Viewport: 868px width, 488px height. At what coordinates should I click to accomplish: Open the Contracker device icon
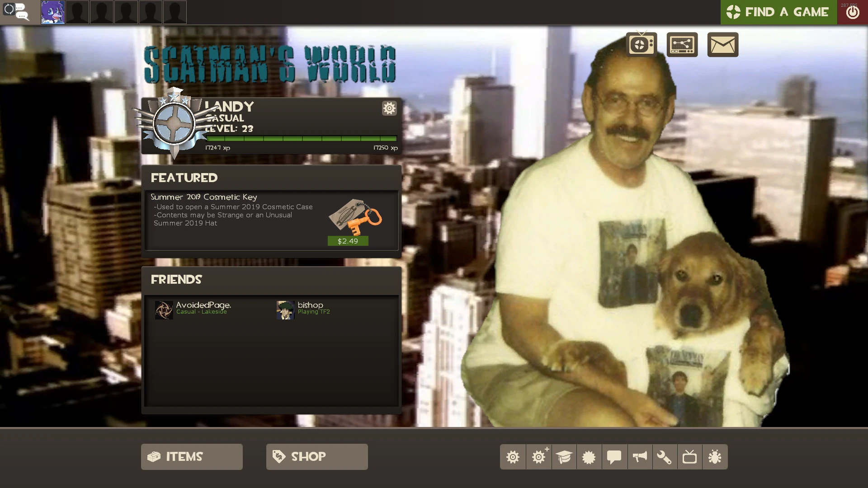pyautogui.click(x=682, y=44)
